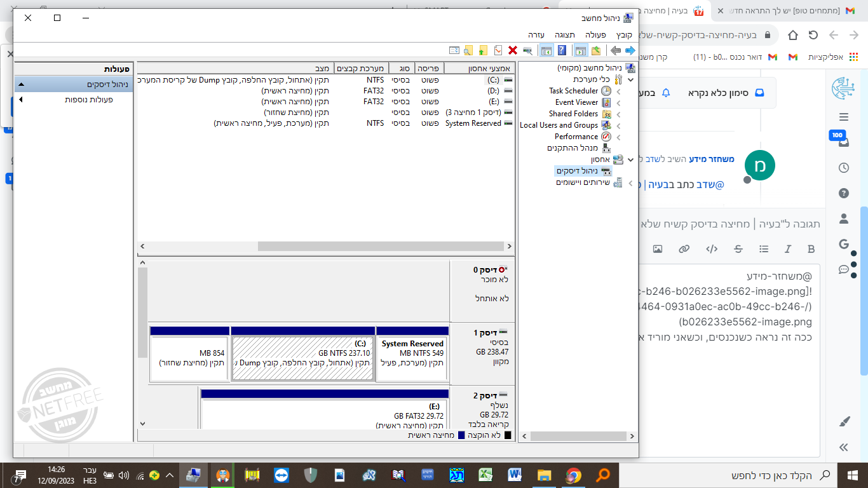Open the קובץ menu
The height and width of the screenshot is (488, 868).
pyautogui.click(x=625, y=34)
